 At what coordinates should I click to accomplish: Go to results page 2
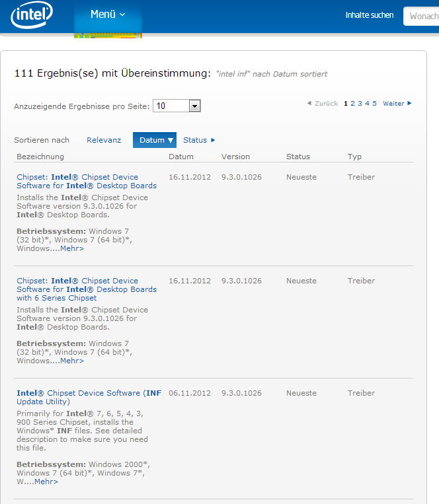point(352,104)
